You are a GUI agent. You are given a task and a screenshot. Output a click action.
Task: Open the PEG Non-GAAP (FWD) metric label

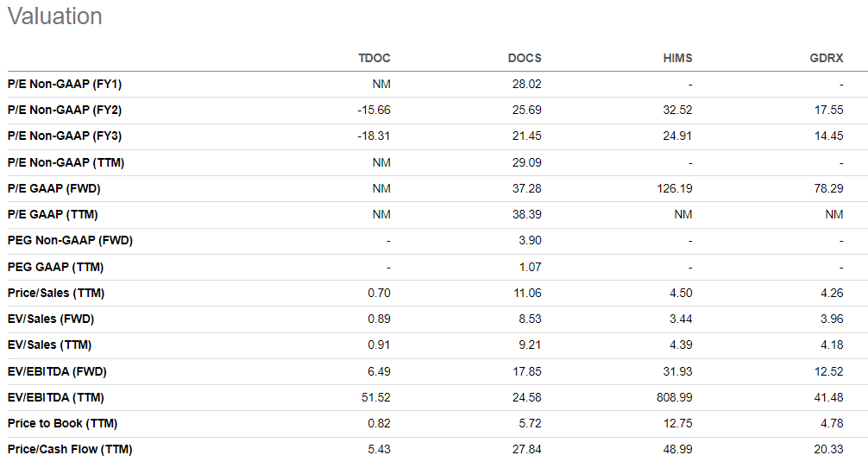pos(70,241)
